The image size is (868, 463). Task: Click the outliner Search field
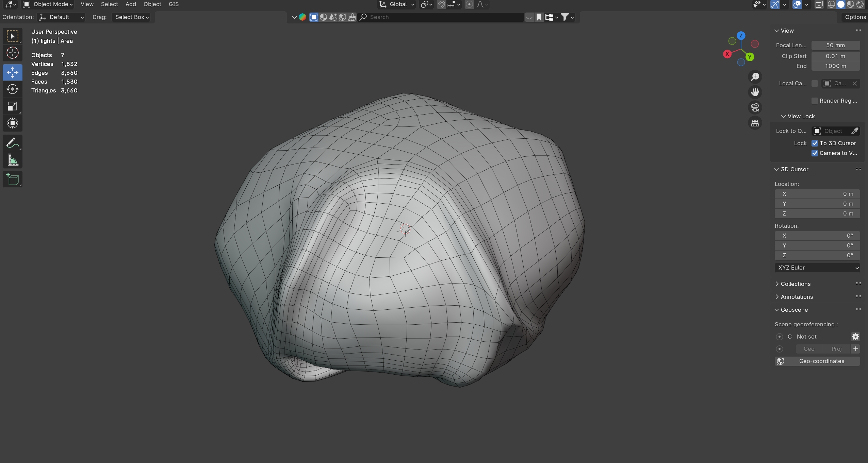pyautogui.click(x=442, y=17)
